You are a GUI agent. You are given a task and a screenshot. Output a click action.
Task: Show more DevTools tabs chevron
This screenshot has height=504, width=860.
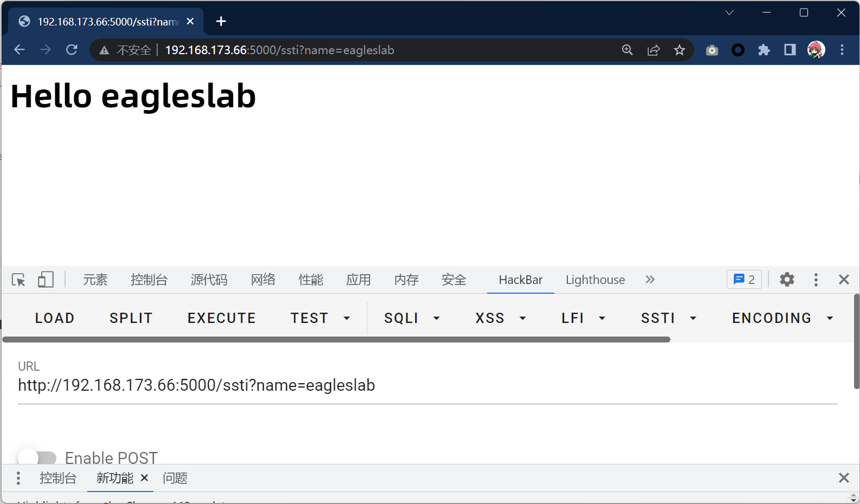pyautogui.click(x=650, y=280)
